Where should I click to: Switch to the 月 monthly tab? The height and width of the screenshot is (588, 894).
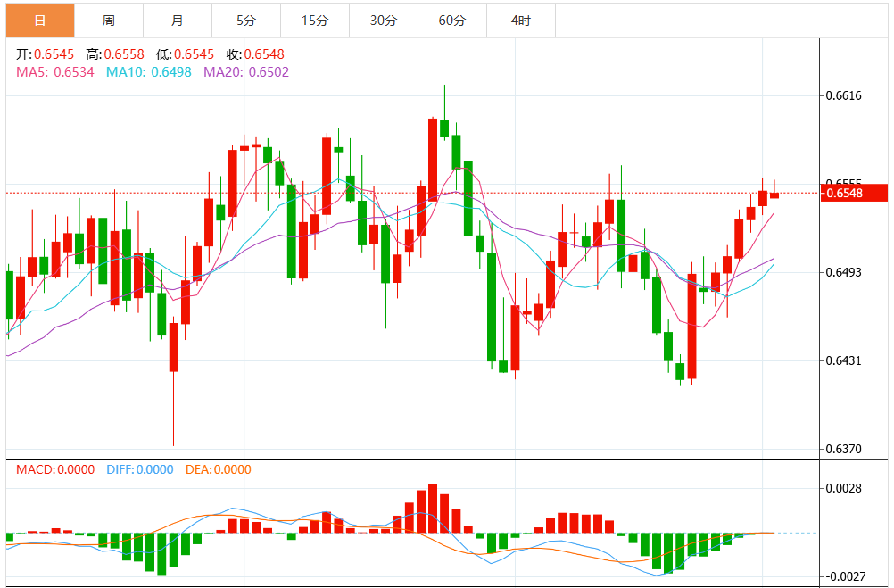pos(178,21)
